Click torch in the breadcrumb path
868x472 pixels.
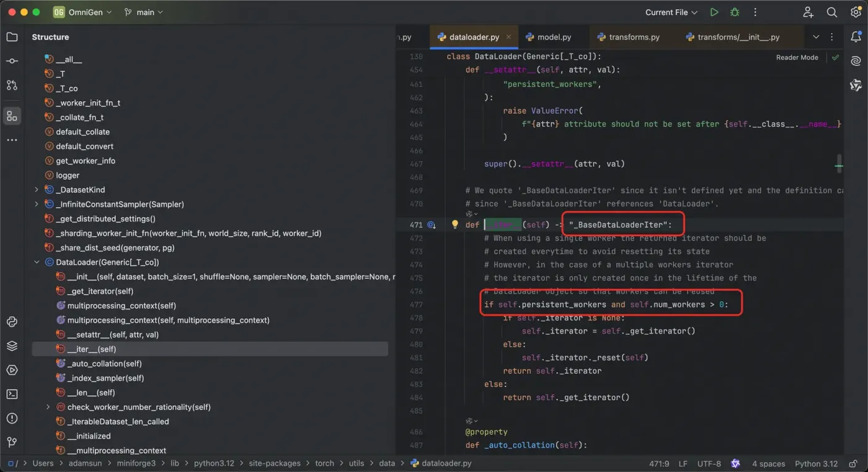click(x=324, y=463)
